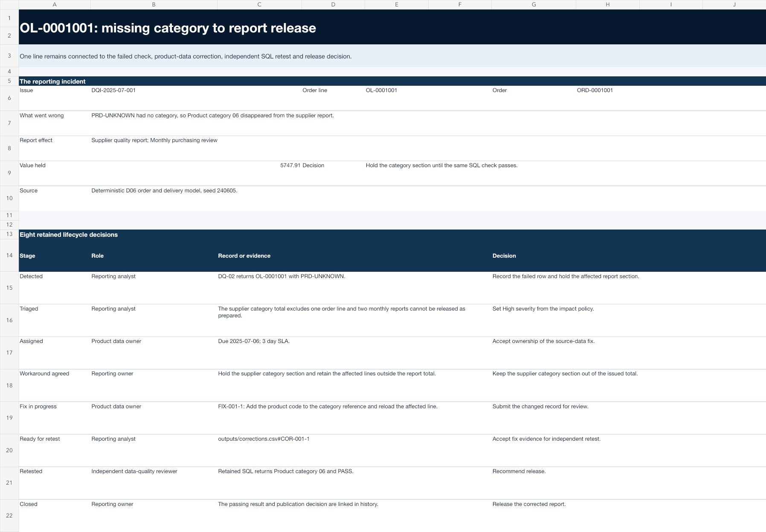Click 'Hold the category section until the same SQL check passes.'
This screenshot has height=532, width=766.
pyautogui.click(x=441, y=166)
